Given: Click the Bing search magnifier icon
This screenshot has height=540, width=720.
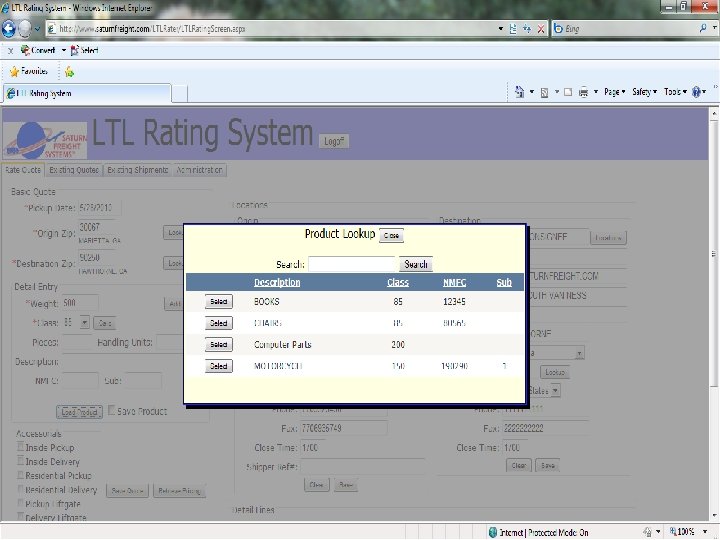Looking at the screenshot, I should pyautogui.click(x=703, y=28).
